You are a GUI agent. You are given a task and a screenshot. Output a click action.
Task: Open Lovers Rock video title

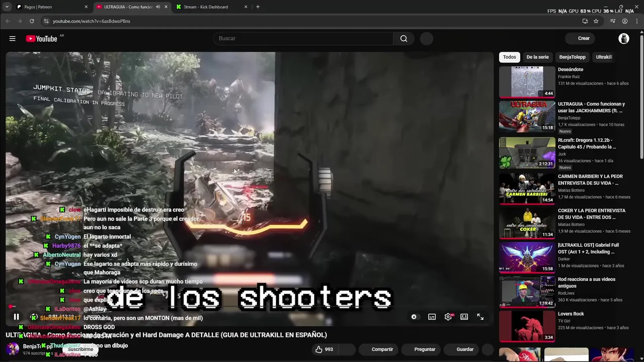click(571, 314)
